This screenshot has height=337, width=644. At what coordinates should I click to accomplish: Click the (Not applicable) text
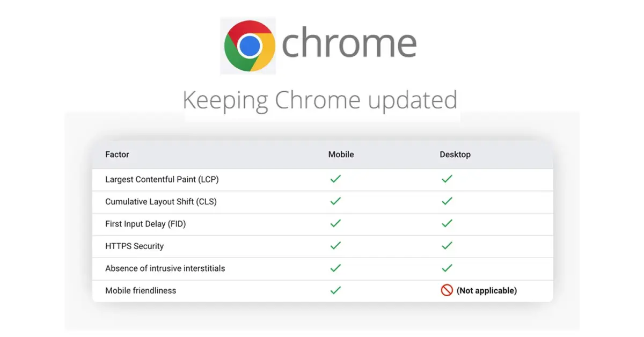coord(486,290)
